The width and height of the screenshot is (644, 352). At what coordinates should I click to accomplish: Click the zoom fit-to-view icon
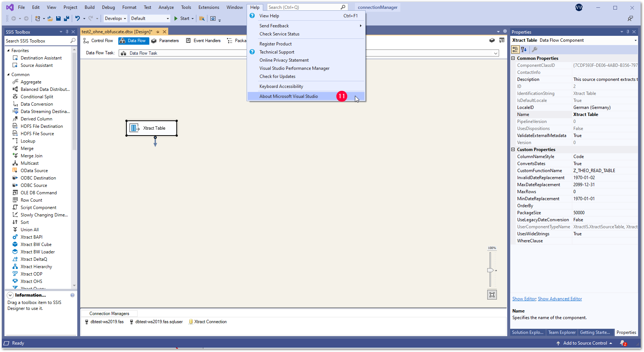[x=492, y=295]
